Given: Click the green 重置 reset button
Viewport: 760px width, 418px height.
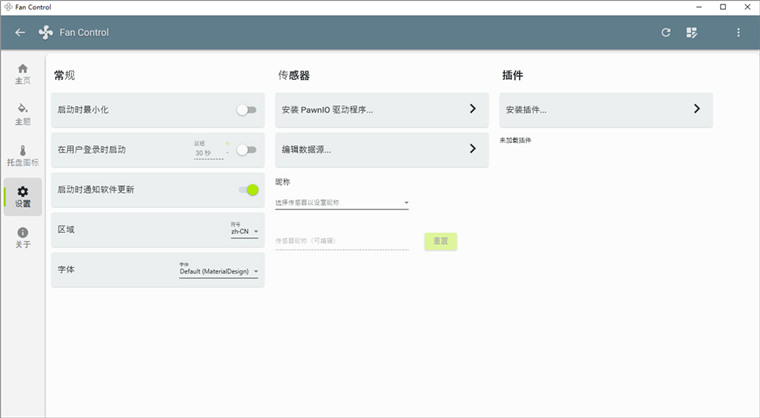Looking at the screenshot, I should [441, 241].
